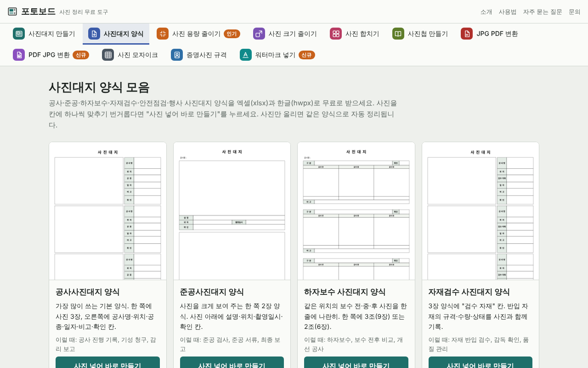Go to 사진 모자이크 tool label
This screenshot has width=588, height=368.
pos(138,55)
